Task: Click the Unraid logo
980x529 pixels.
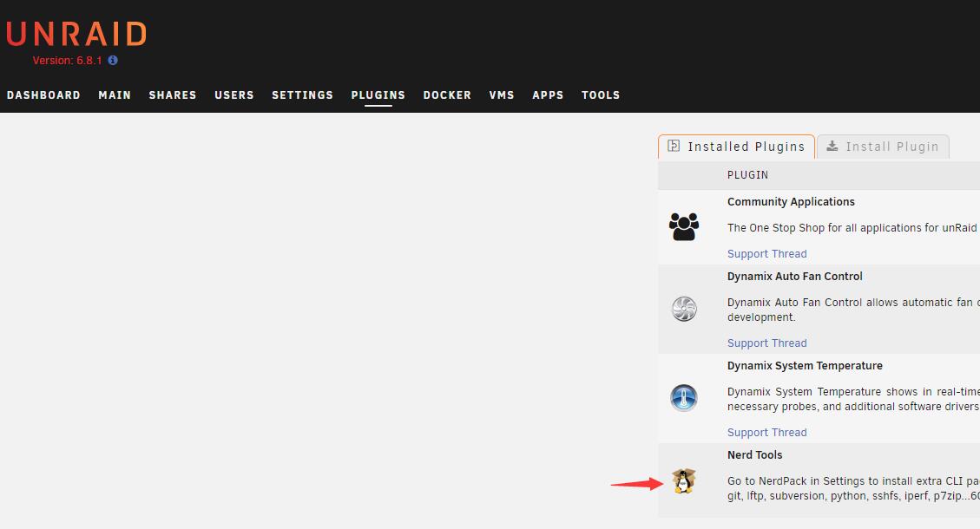Action: pos(76,35)
